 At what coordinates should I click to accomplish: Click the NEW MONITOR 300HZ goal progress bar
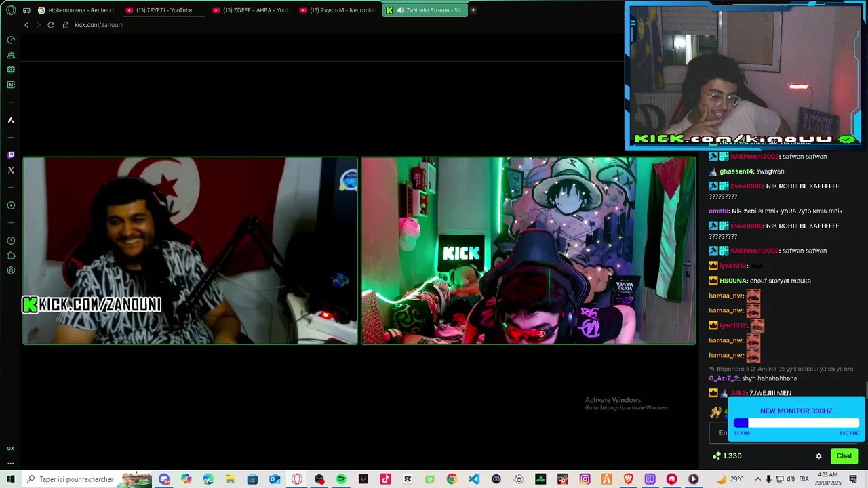pyautogui.click(x=796, y=423)
